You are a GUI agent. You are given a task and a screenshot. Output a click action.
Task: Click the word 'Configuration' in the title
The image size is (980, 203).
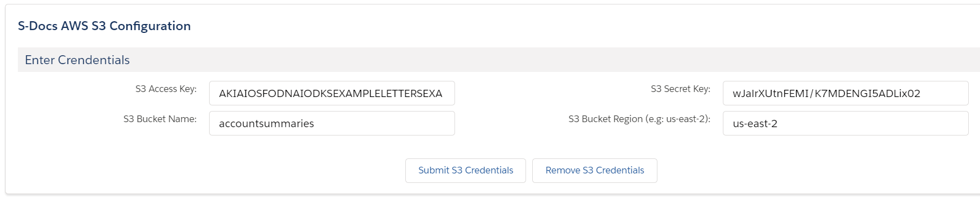(150, 26)
